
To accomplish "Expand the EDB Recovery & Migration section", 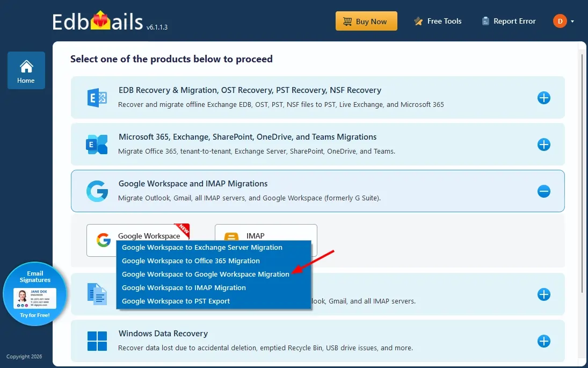I will point(544,98).
